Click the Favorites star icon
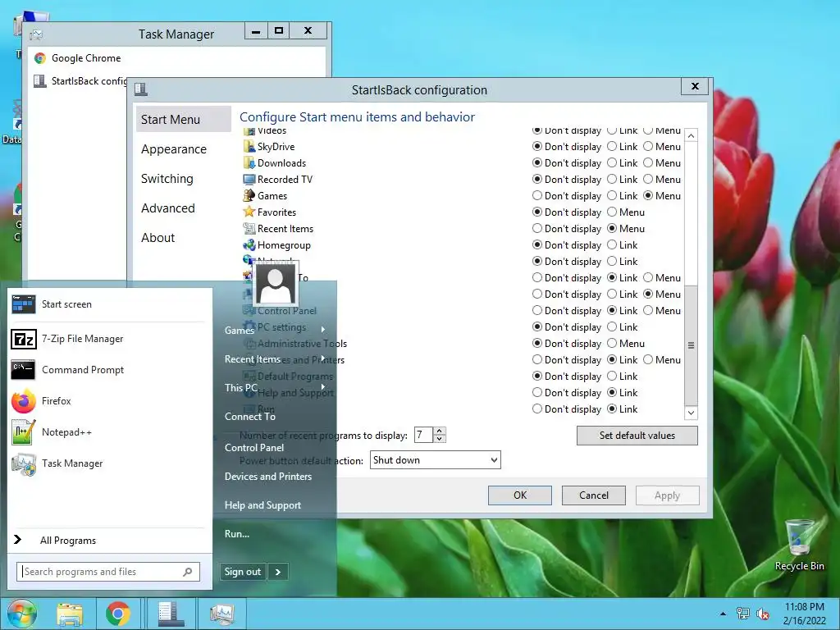This screenshot has height=630, width=840. click(x=249, y=212)
